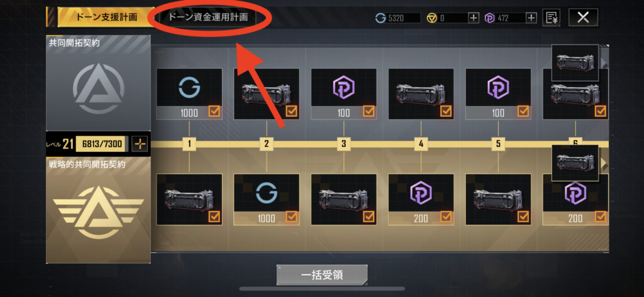Select the purple P 200 reward at level 4
644x297 pixels.
(x=421, y=200)
